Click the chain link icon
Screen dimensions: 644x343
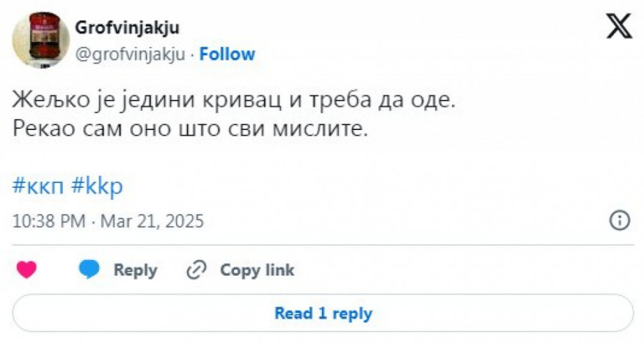pyautogui.click(x=196, y=270)
